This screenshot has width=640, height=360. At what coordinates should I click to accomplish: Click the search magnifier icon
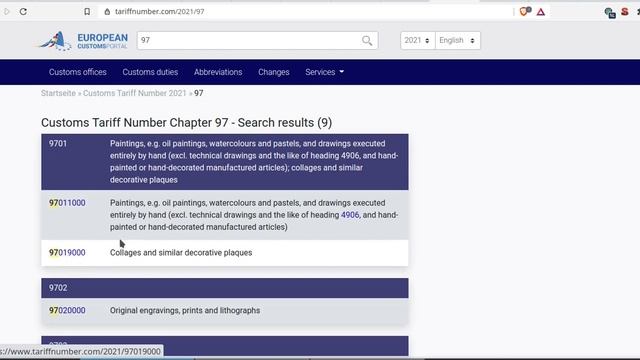367,40
